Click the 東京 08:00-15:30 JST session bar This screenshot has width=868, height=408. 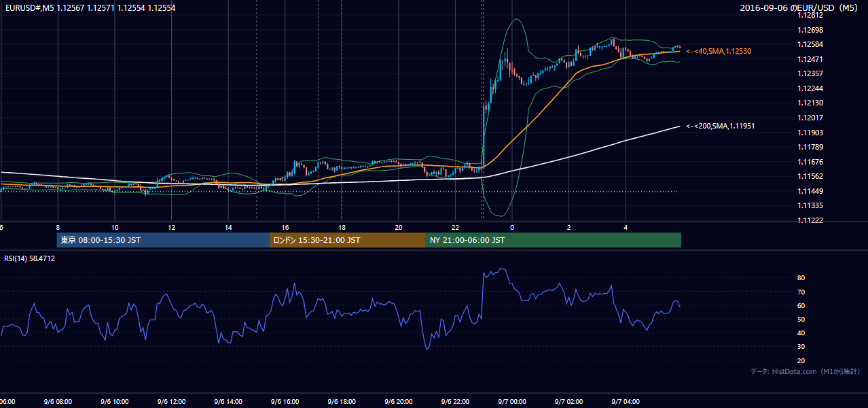[x=163, y=240]
